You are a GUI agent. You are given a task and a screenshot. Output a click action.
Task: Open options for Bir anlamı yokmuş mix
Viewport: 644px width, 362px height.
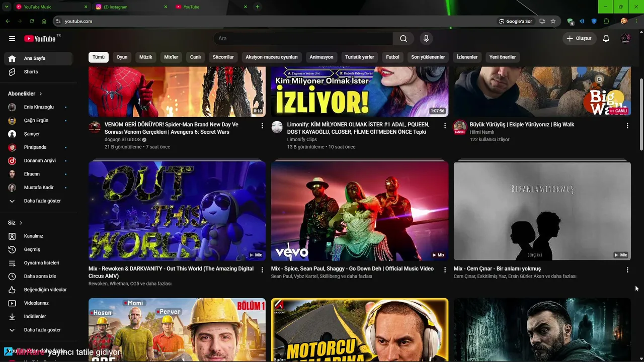(627, 270)
